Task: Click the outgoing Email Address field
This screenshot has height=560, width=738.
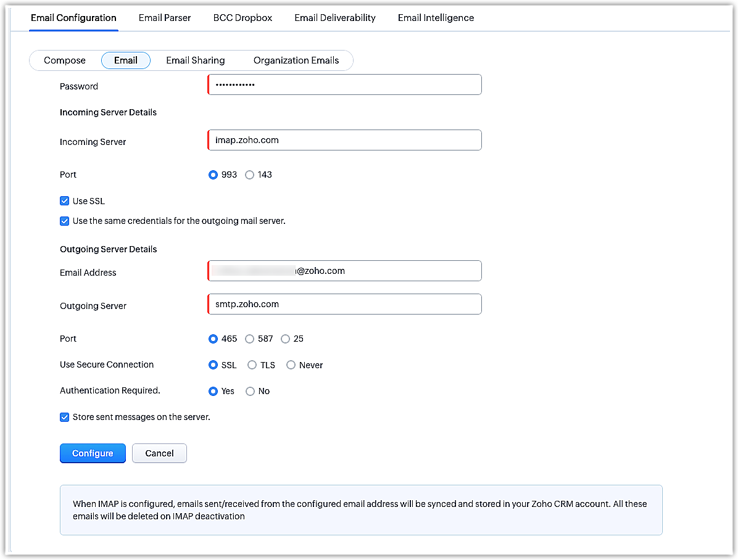Action: click(345, 271)
